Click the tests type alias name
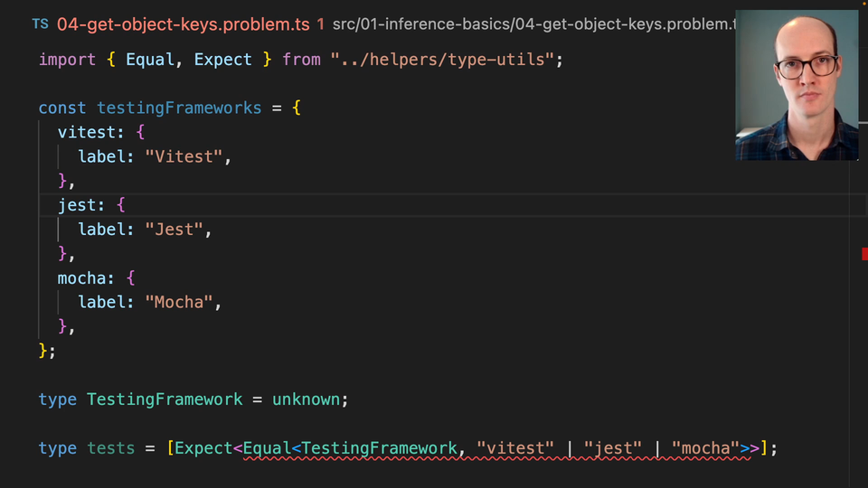The height and width of the screenshot is (488, 868). pos(111,448)
